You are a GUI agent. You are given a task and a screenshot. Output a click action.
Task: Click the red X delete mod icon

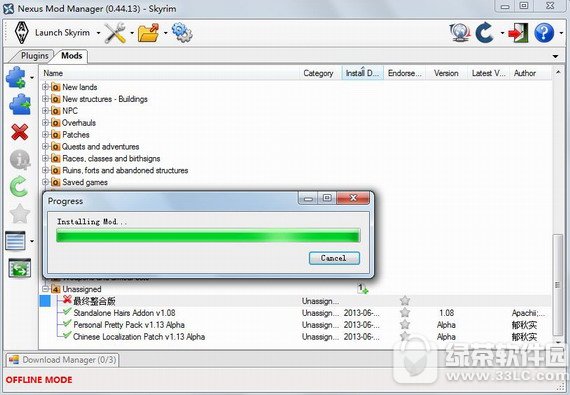pos(20,132)
